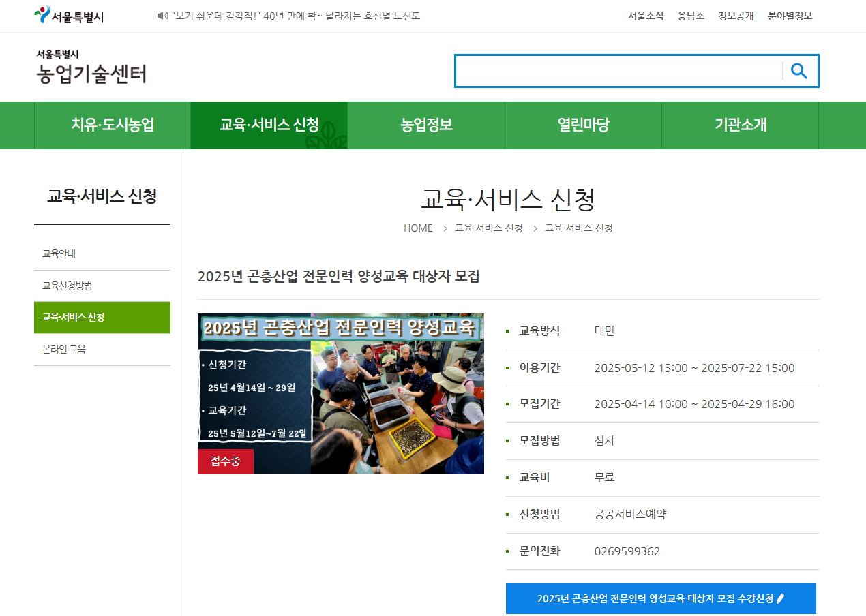Click the first 교육·서비스 신청 breadcrumb link
This screenshot has height=616, width=866.
pyautogui.click(x=489, y=228)
